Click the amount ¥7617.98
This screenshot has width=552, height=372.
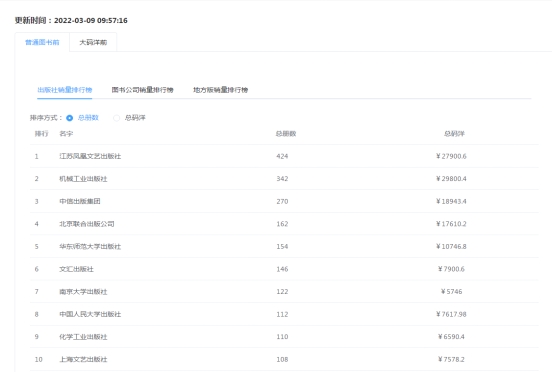pos(451,314)
